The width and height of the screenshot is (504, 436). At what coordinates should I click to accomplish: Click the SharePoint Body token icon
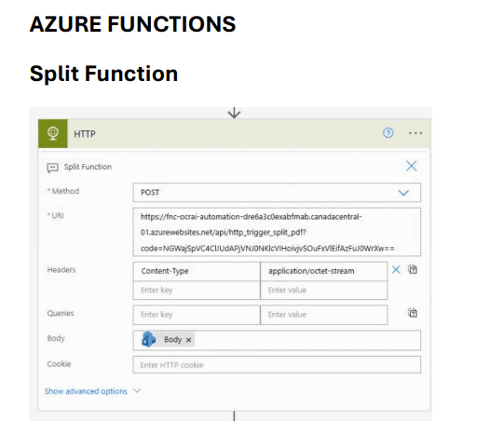click(149, 339)
